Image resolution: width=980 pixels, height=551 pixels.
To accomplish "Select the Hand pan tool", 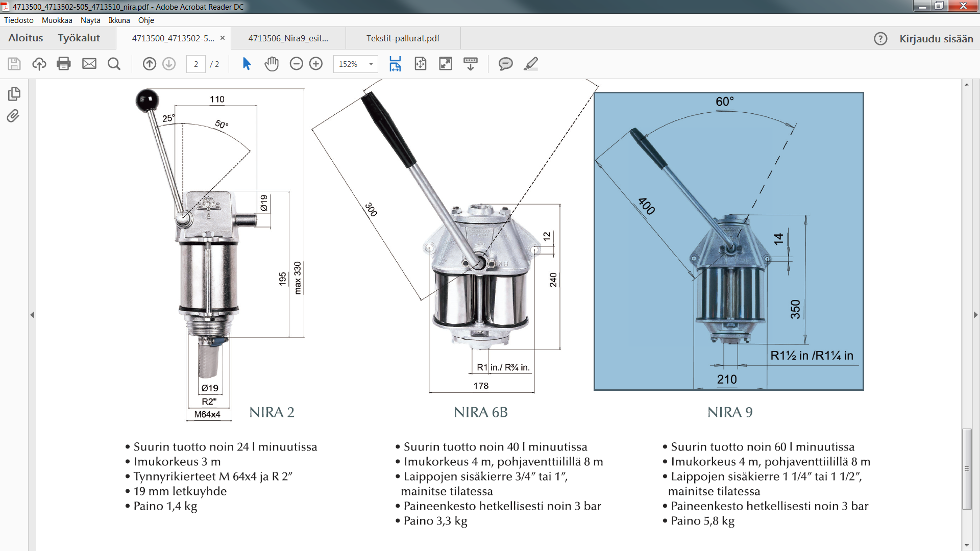I will pyautogui.click(x=272, y=64).
